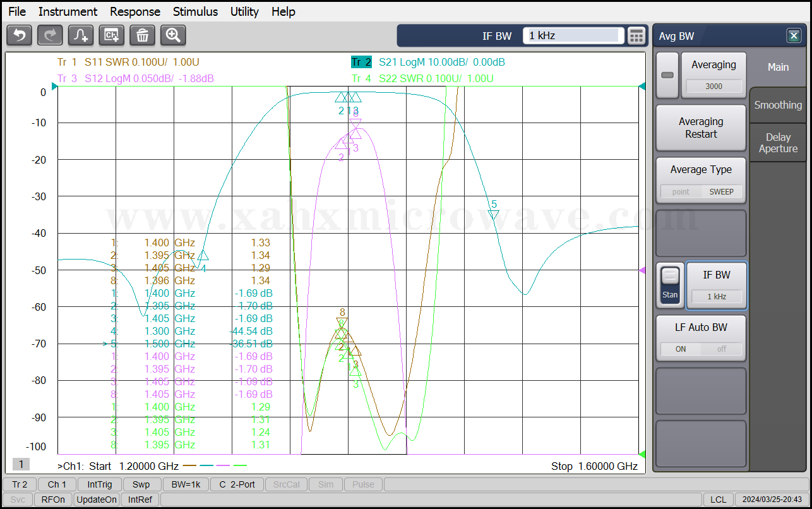Toggle the Averaging on/off switch
Image resolution: width=812 pixels, height=509 pixels.
[667, 75]
